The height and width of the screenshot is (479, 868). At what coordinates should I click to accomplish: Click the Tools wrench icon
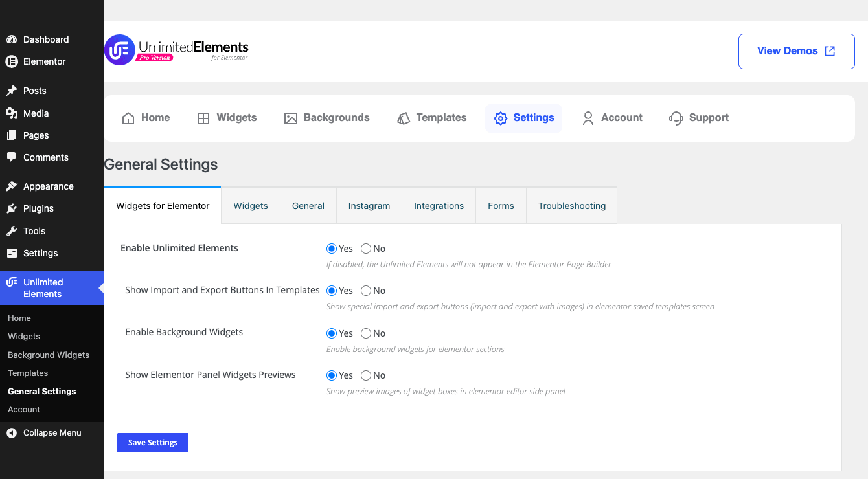click(12, 231)
